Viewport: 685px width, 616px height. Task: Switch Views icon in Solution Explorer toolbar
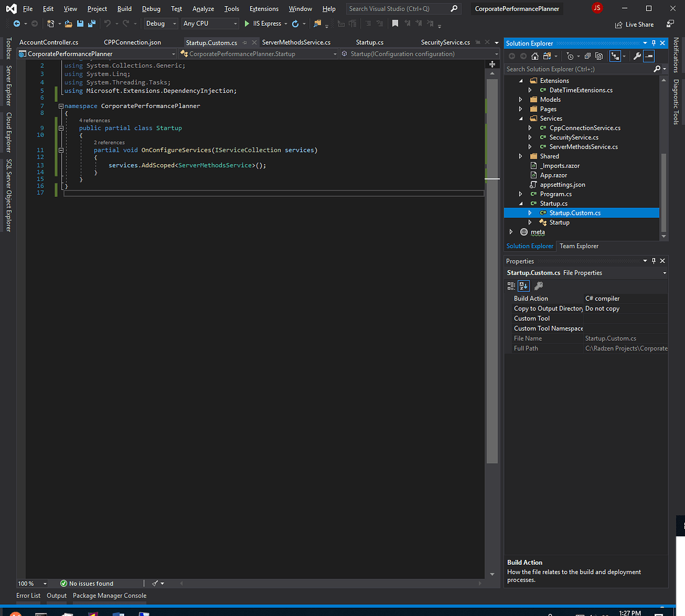pos(547,56)
